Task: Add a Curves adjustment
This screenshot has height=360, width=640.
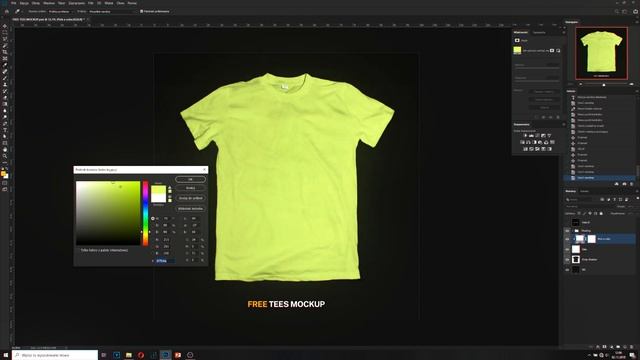Action: coord(537,136)
